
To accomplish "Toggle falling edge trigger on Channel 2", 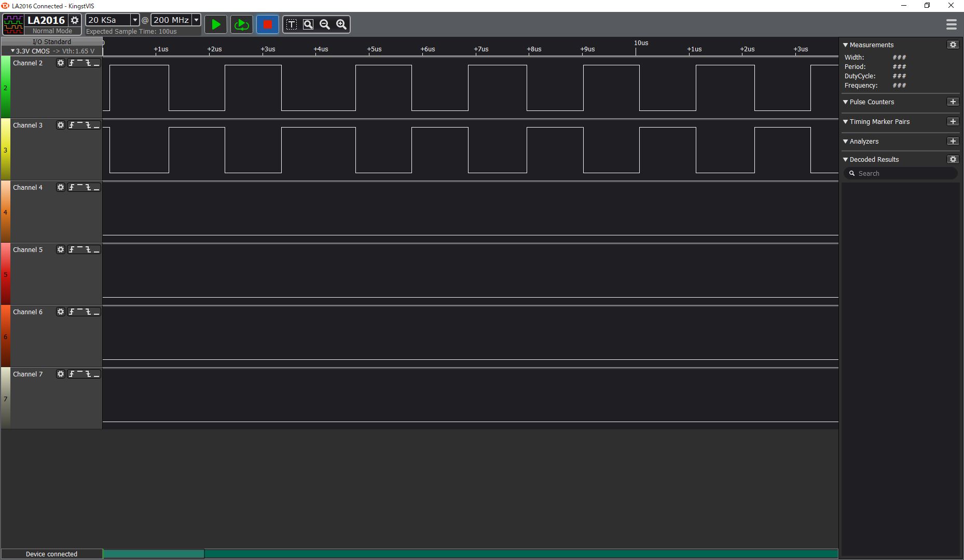I will click(x=88, y=63).
